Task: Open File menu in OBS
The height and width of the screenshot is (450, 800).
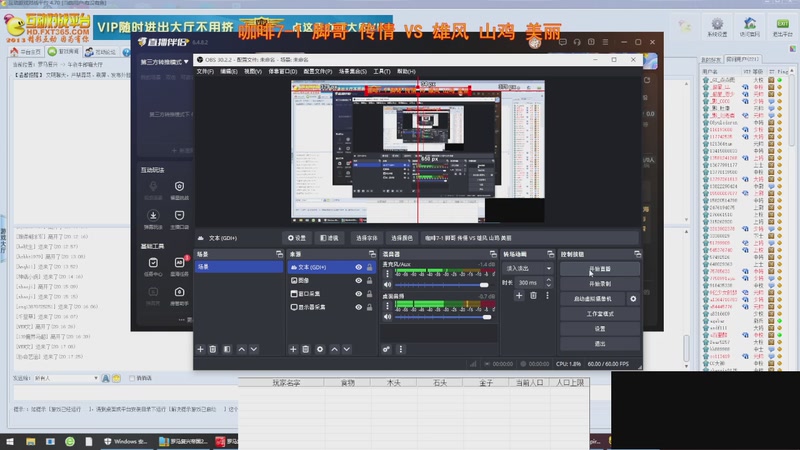Action: 205,71
